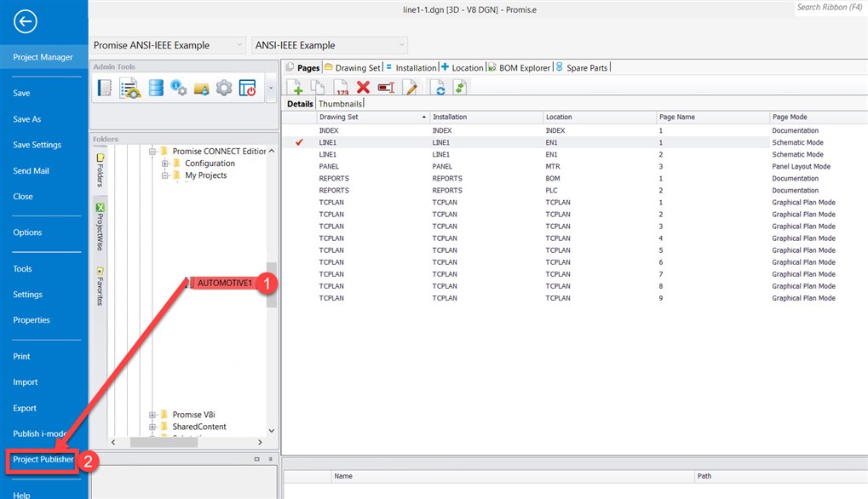The image size is (868, 499).
Task: Select the Details view tab
Action: coord(300,103)
